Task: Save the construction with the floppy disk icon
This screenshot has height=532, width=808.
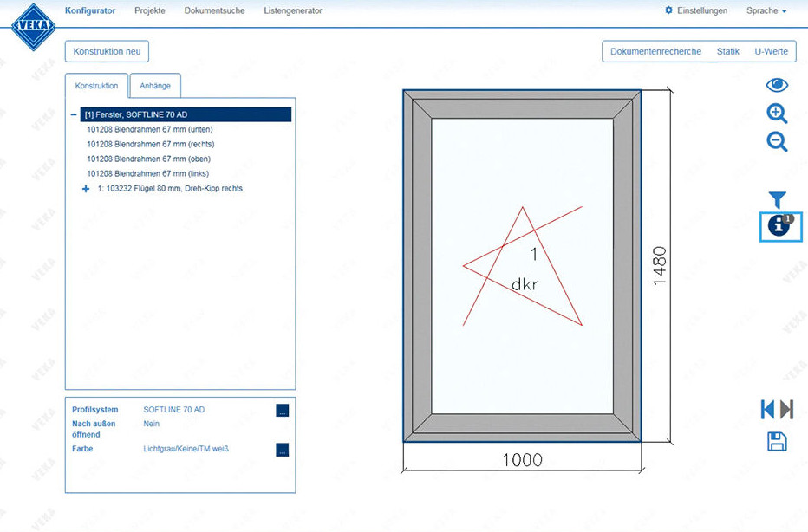Action: 777,441
